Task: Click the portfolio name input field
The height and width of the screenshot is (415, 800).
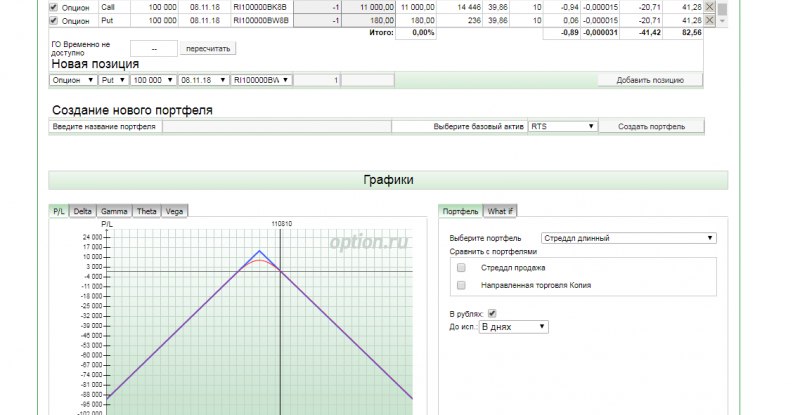Action: click(x=276, y=127)
